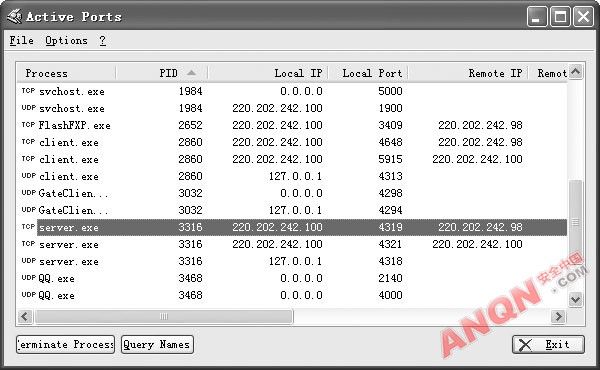Sort by the cut-off Remot column header
This screenshot has height=370, width=600.
[548, 73]
